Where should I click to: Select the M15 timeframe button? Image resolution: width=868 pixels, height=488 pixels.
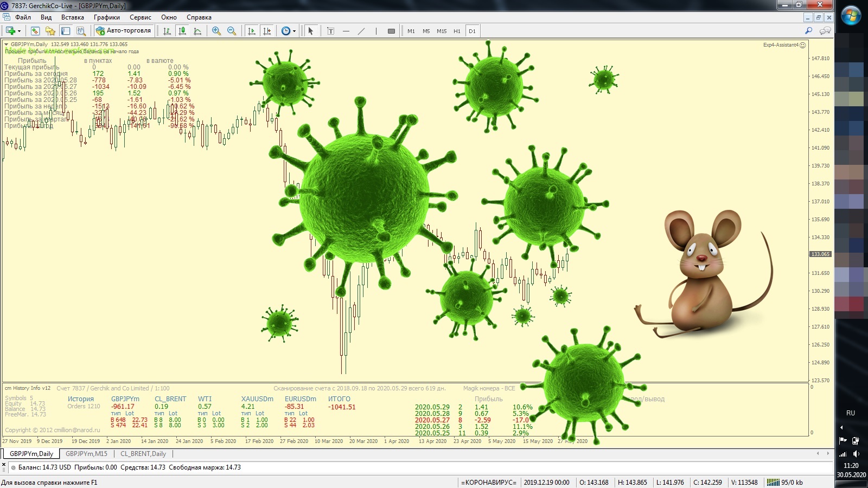tap(442, 31)
